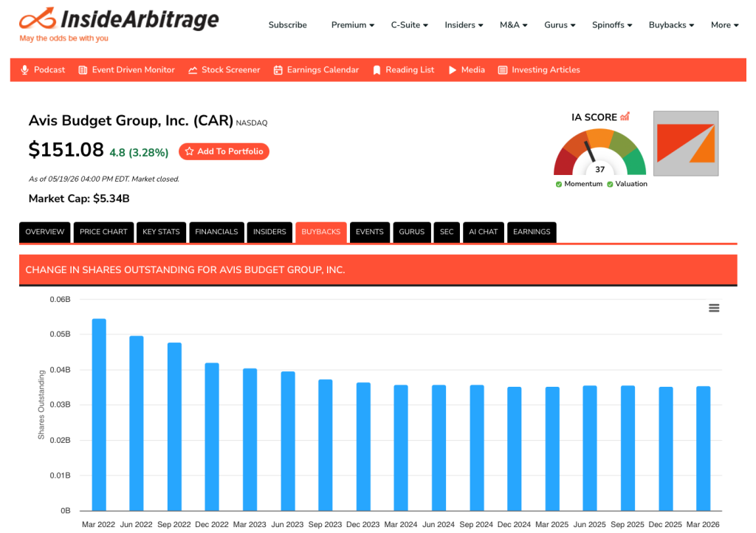This screenshot has height=533, width=756.
Task: Click the Add To Portfolio button
Action: 224,151
